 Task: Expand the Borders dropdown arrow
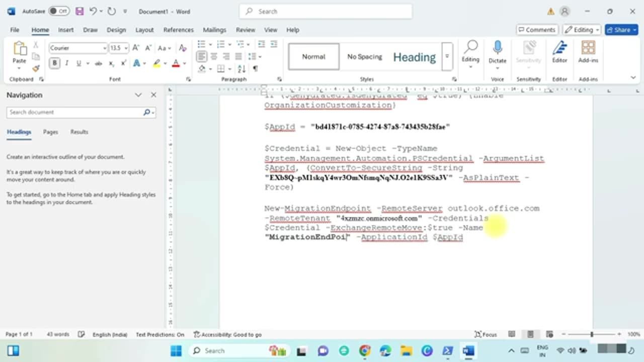coord(229,69)
